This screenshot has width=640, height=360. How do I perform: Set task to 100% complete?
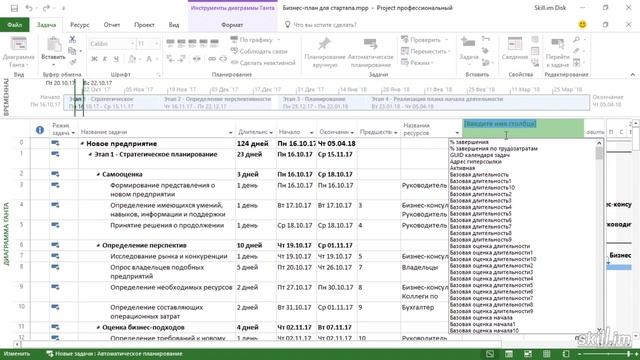(214, 42)
